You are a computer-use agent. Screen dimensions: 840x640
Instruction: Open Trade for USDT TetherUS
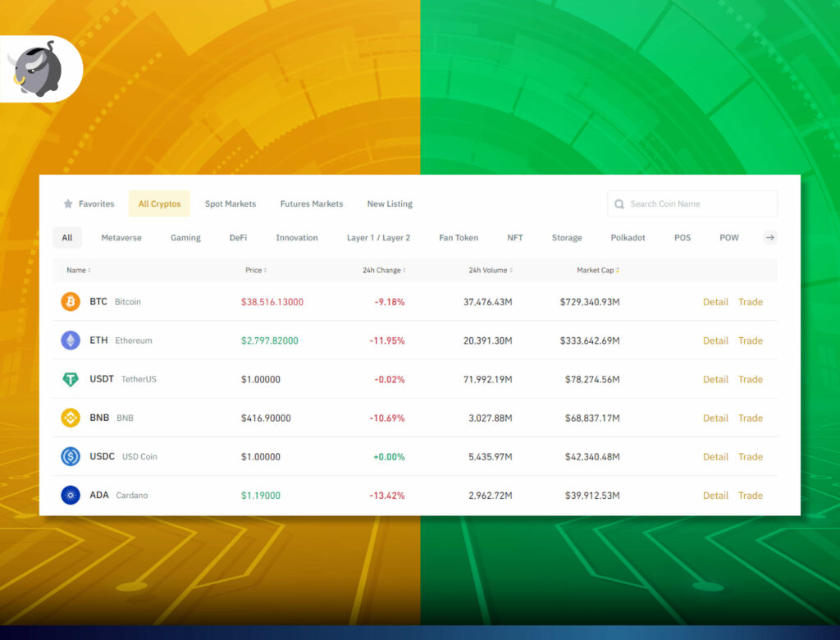750,379
